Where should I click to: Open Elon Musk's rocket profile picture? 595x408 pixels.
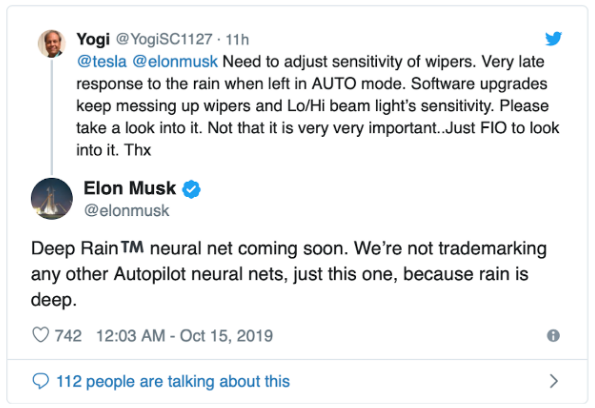coord(52,198)
